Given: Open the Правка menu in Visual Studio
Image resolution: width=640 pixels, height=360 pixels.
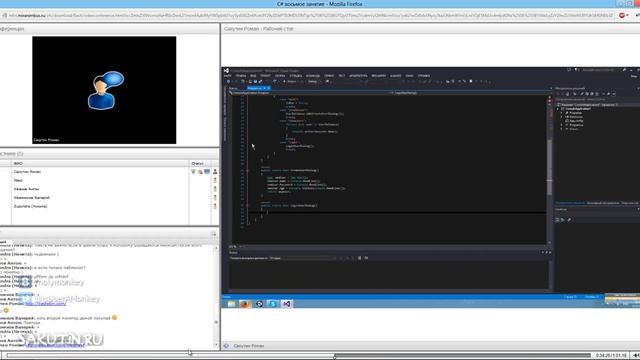Looking at the screenshot, I should tap(241, 76).
